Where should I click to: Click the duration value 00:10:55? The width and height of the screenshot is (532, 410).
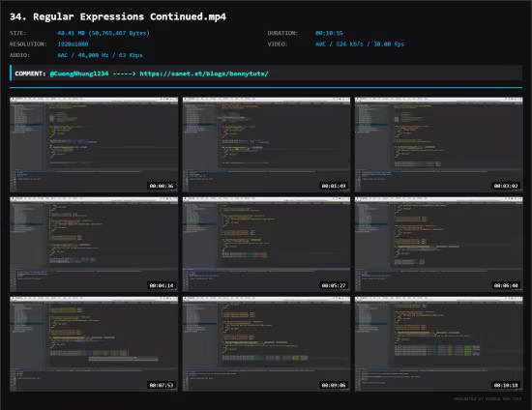[x=329, y=33]
